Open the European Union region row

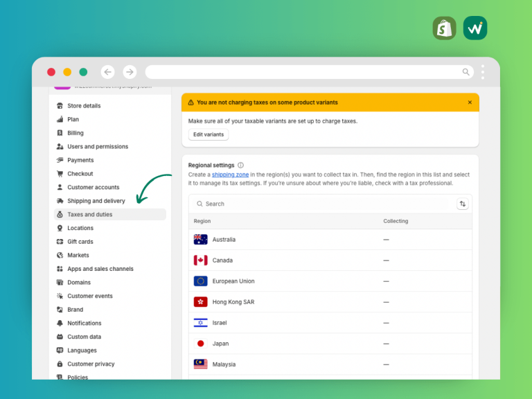pos(330,281)
